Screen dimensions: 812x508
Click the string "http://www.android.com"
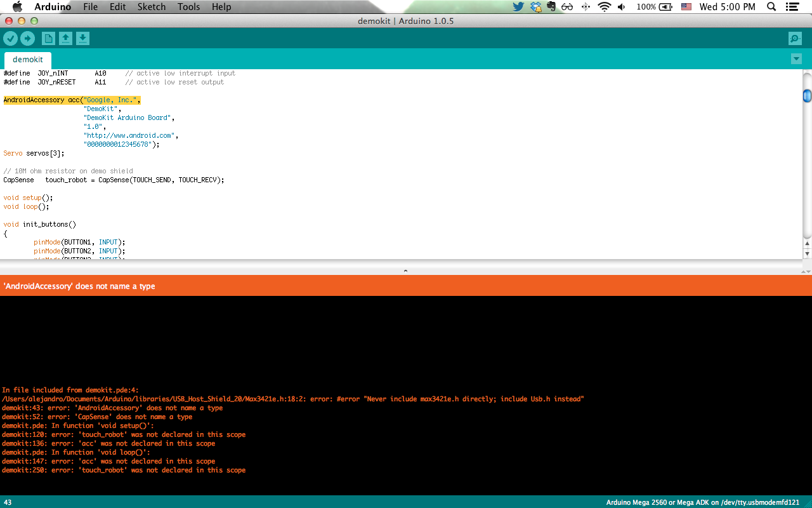click(x=129, y=136)
